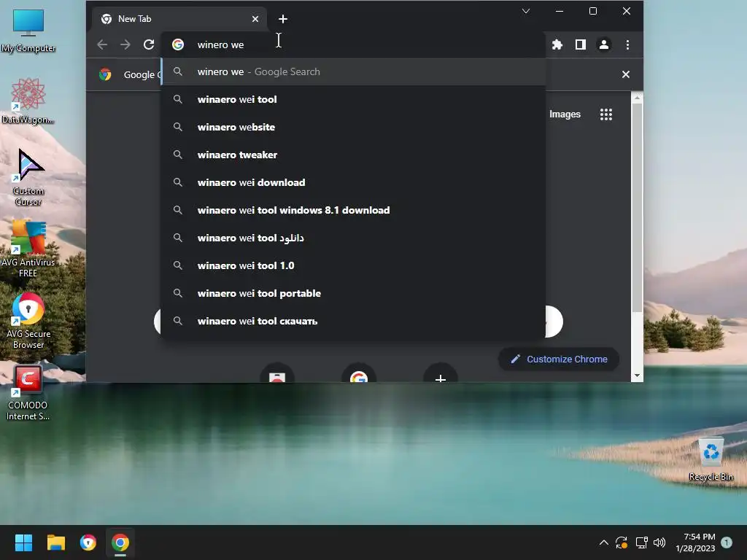
Task: Click the vertical scrollbar thumb
Action: pyautogui.click(x=637, y=208)
